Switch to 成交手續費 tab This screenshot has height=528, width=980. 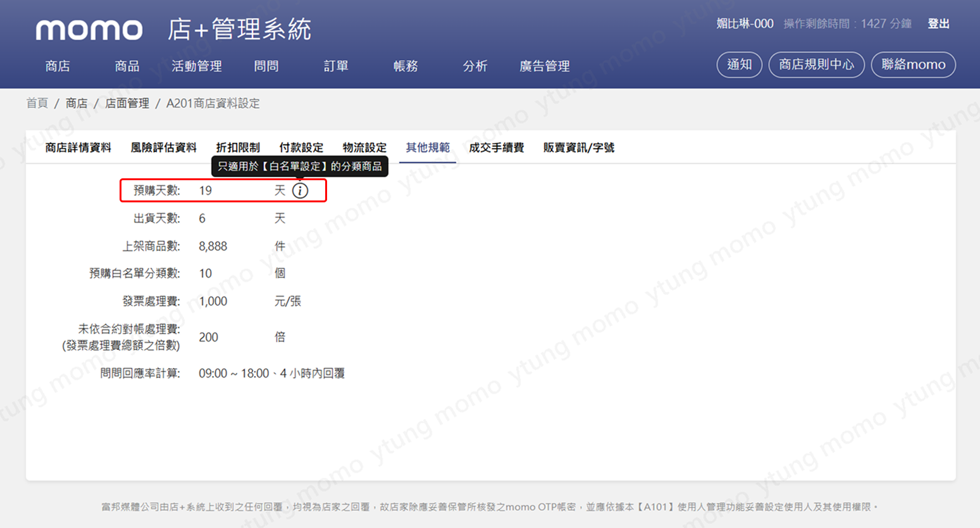(x=497, y=147)
